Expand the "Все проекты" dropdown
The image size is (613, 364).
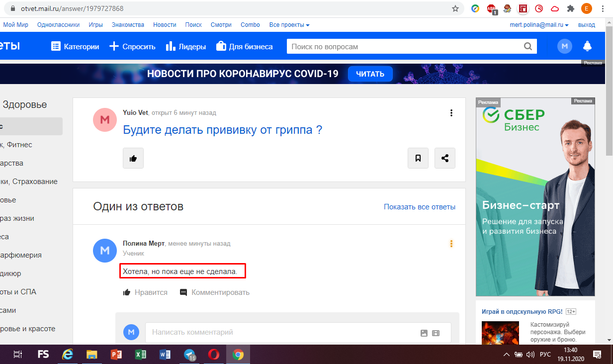coord(289,25)
